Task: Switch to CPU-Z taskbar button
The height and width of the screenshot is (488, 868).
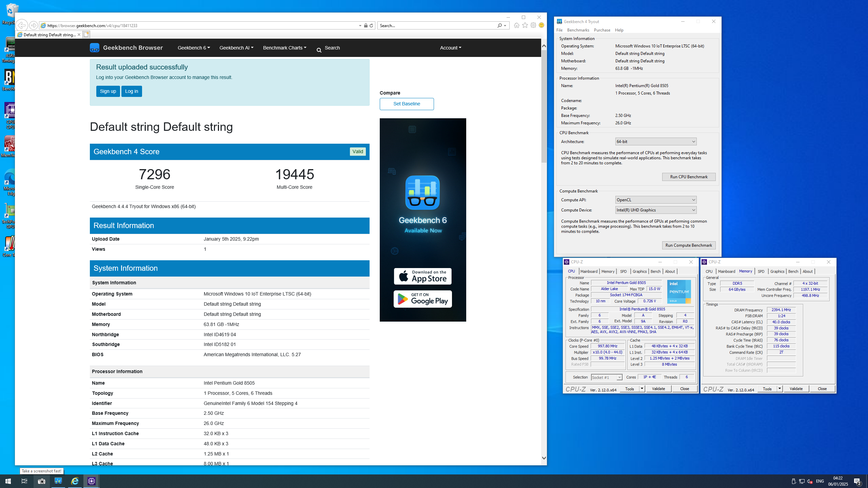Action: [x=92, y=481]
